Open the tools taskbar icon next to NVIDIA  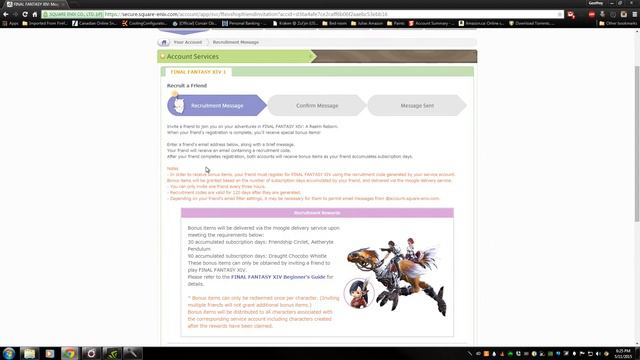(133, 353)
